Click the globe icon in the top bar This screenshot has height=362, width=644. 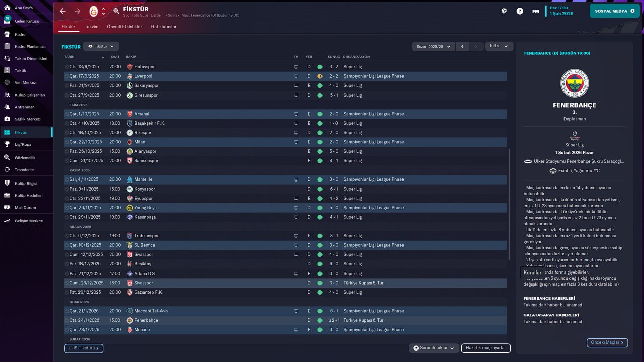504,11
